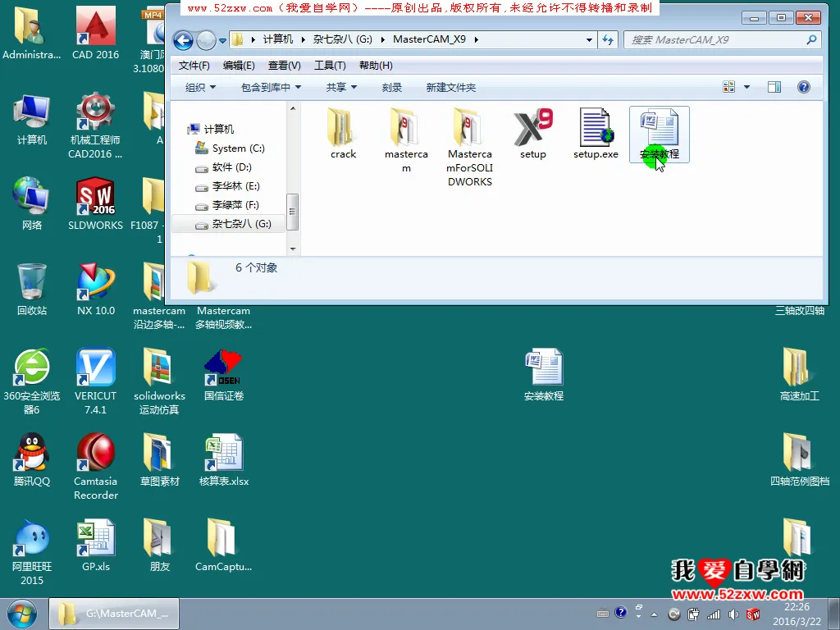Screen dimensions: 840x630
Task: Select the setup.exe file
Action: (x=596, y=130)
